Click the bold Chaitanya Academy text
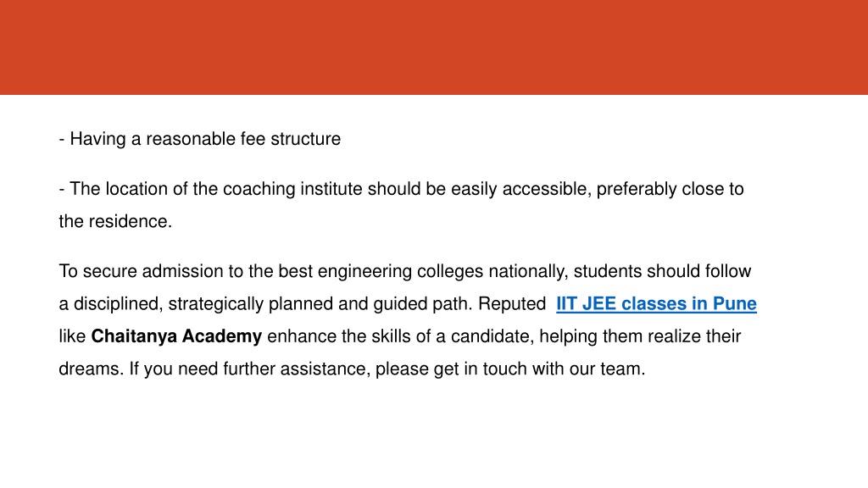Image resolution: width=868 pixels, height=488 pixels. click(176, 336)
